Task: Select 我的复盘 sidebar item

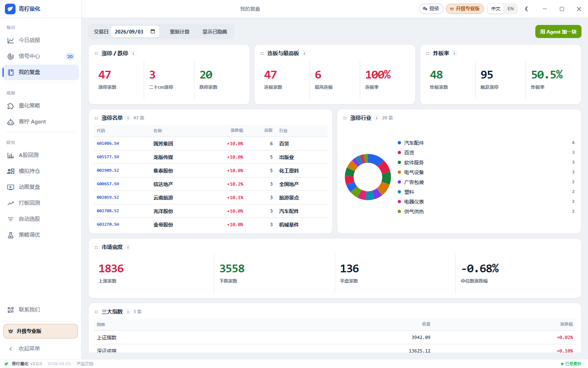Action: point(40,72)
